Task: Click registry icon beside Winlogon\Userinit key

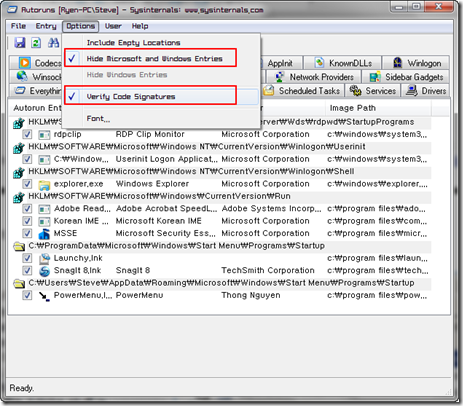Action: click(19, 147)
